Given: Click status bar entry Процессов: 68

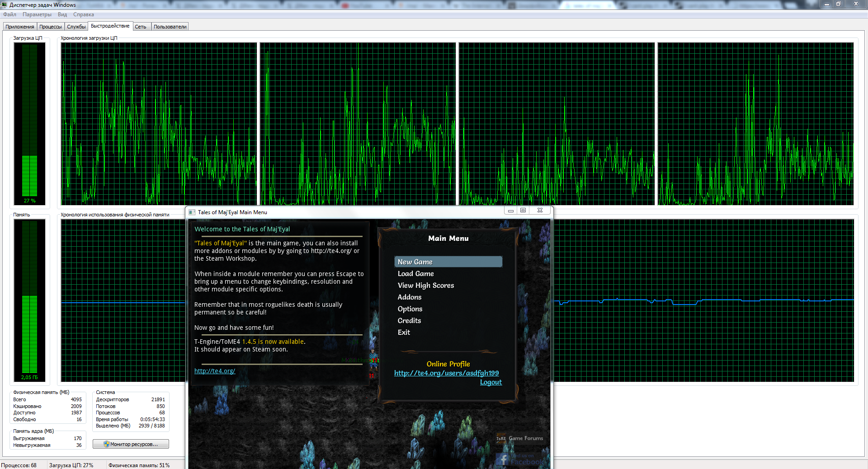Looking at the screenshot, I should (19, 465).
